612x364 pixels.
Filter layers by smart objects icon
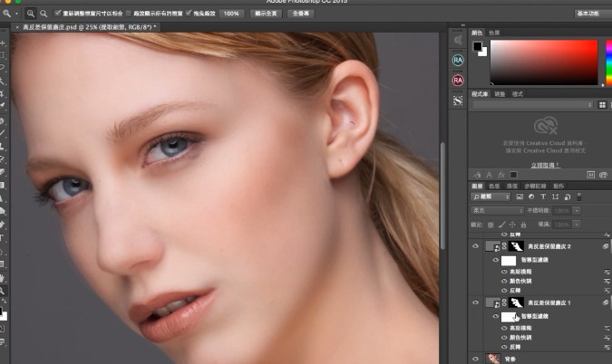tap(568, 196)
